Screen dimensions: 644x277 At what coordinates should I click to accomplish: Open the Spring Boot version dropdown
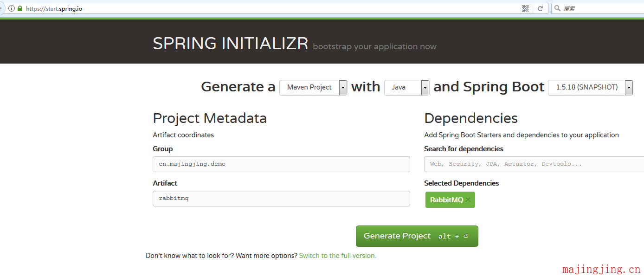pyautogui.click(x=590, y=87)
